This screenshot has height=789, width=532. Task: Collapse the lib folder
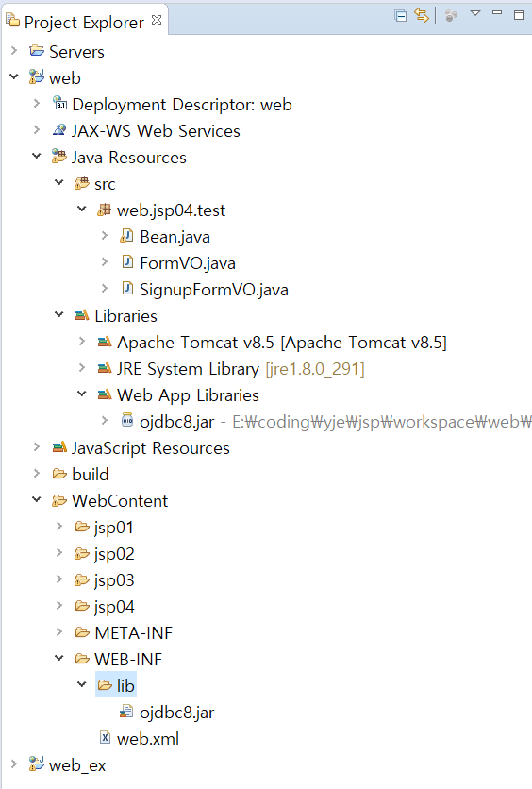click(82, 684)
